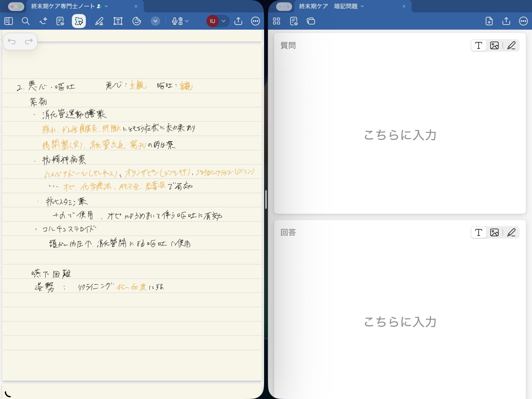Switch answer field to handwriting mode
532x399 pixels.
pyautogui.click(x=511, y=232)
